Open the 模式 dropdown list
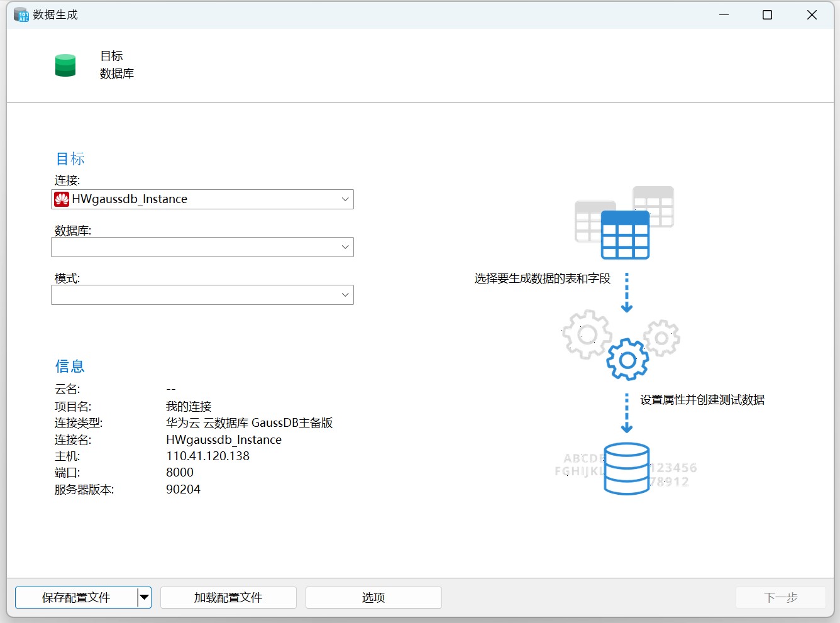Viewport: 840px width, 623px height. coord(345,294)
